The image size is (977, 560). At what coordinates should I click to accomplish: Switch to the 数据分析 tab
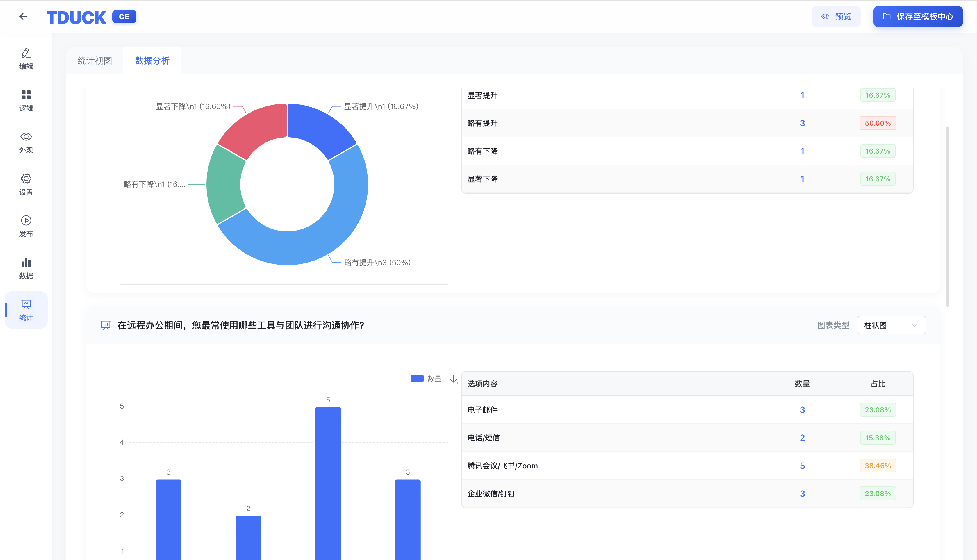tap(152, 61)
